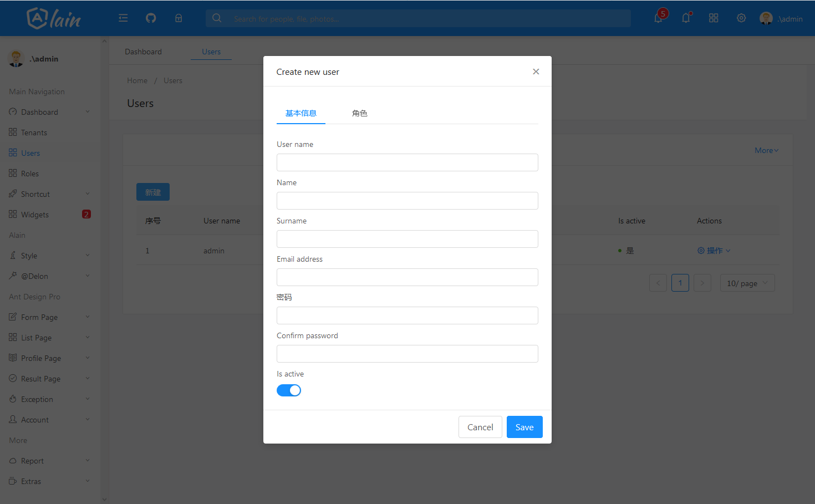Click the Account user icon in sidebar

coord(13,420)
